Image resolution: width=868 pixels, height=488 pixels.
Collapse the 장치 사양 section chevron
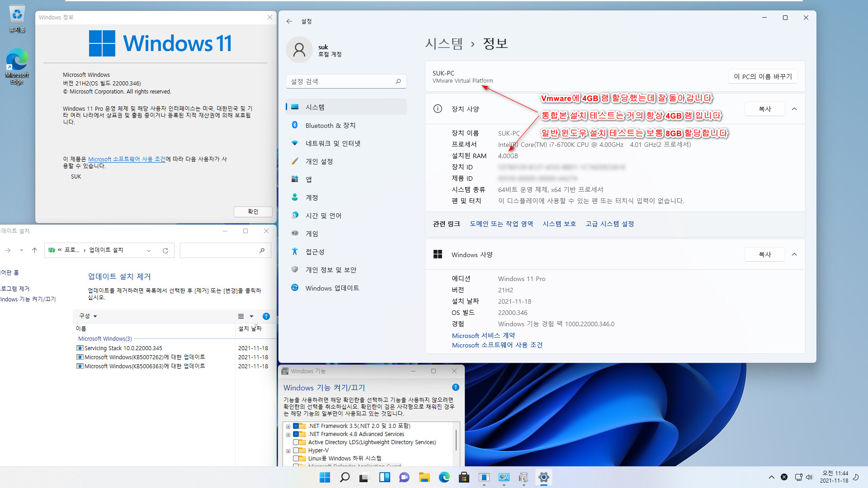point(794,109)
